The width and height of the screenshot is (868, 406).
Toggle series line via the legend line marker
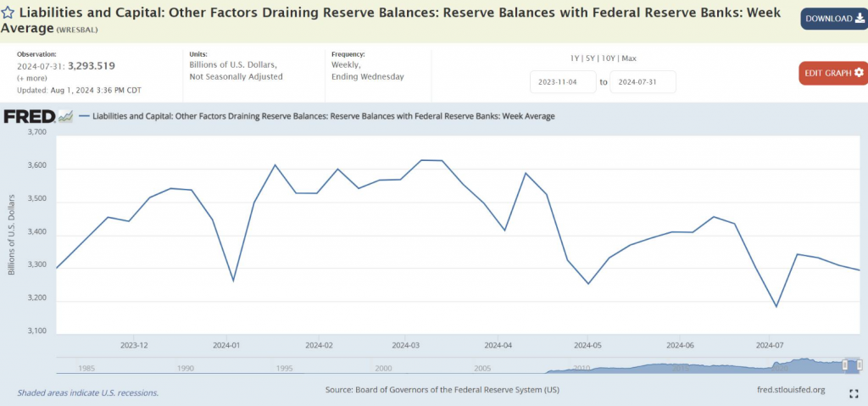tap(84, 116)
